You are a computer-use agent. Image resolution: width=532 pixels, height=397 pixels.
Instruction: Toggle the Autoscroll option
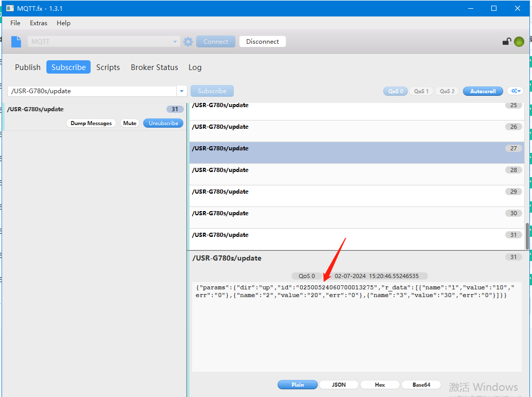pos(483,91)
